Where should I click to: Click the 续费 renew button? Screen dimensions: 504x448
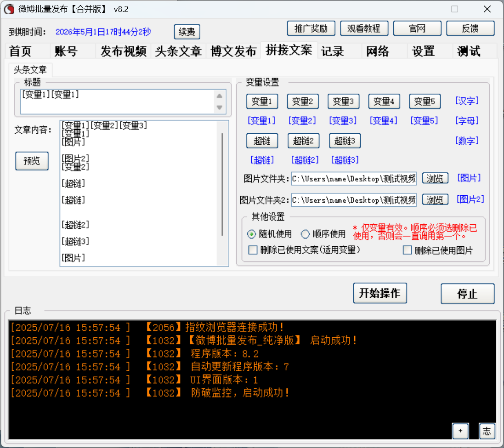[x=187, y=32]
